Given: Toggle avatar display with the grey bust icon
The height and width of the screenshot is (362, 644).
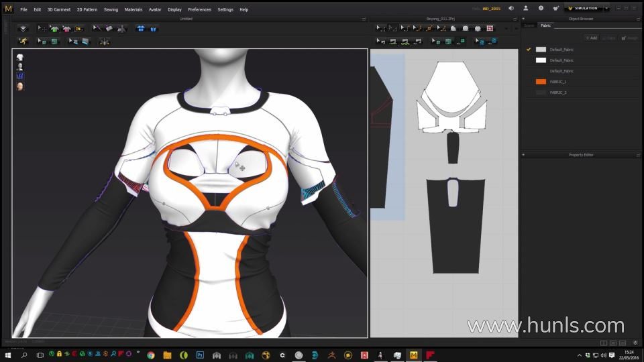Looking at the screenshot, I should [x=19, y=66].
